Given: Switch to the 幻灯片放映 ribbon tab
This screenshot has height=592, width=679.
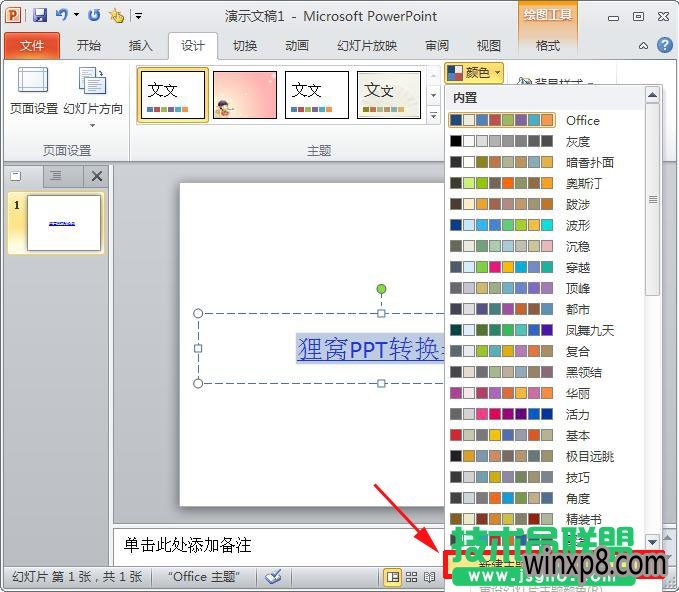Looking at the screenshot, I should coord(367,45).
